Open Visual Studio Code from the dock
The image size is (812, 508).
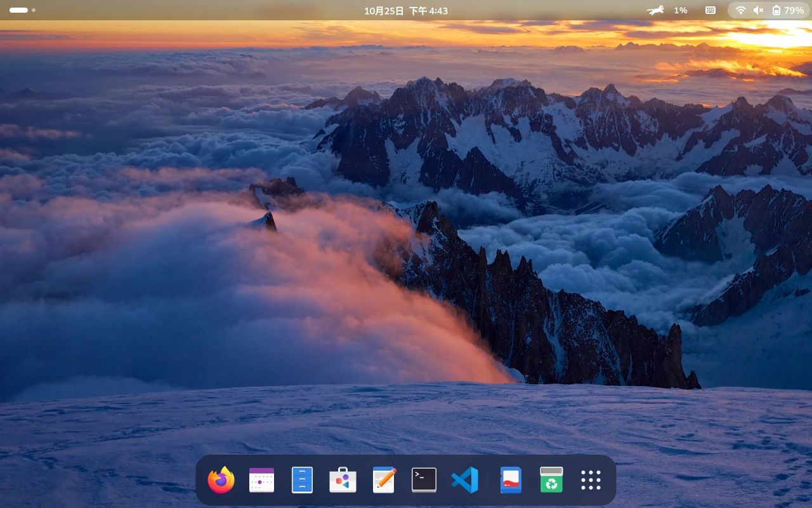pyautogui.click(x=464, y=480)
